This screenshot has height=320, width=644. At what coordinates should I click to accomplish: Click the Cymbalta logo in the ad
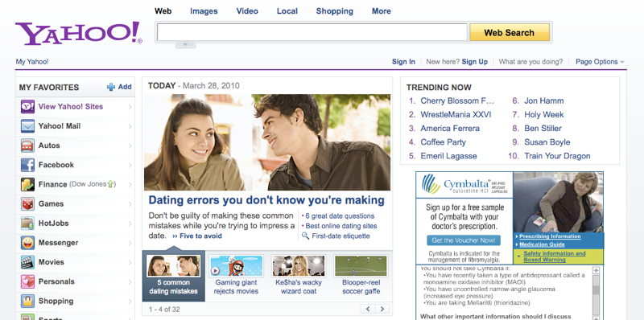pyautogui.click(x=464, y=185)
